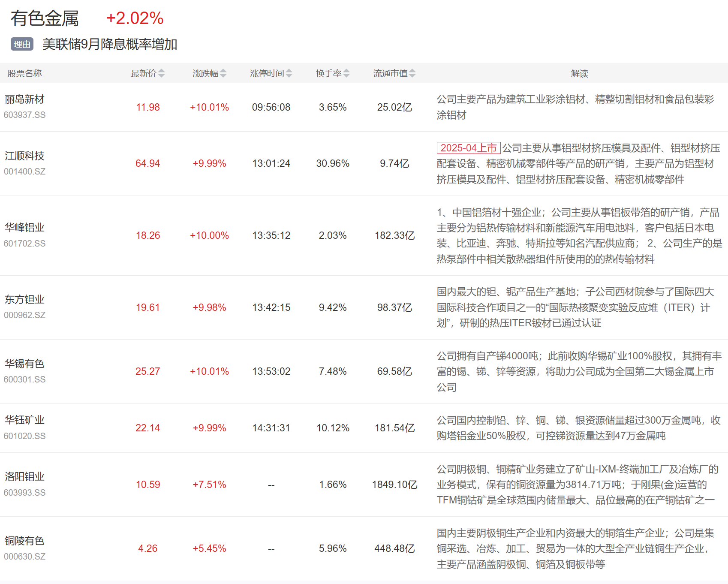This screenshot has height=584, width=728.
Task: Open stock 华峰铝业
Action: click(x=24, y=227)
